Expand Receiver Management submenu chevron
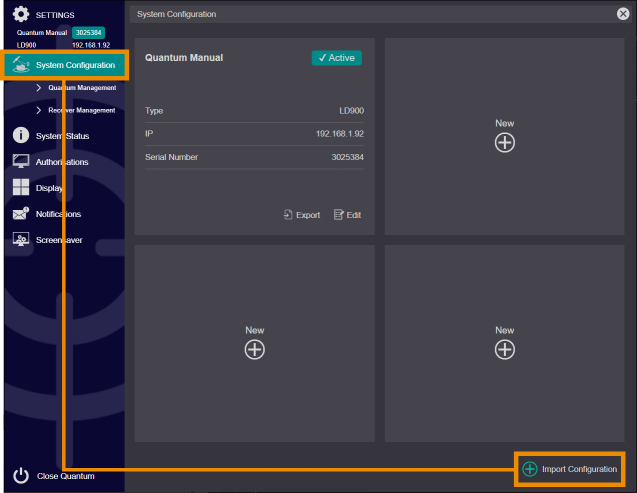Viewport: 637px width, 493px height. 39,110
